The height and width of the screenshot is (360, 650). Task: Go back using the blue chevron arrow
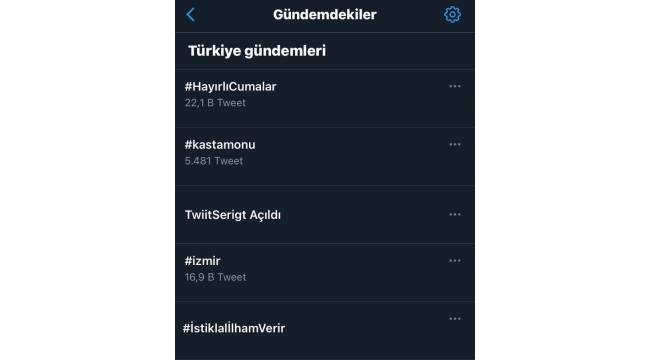pos(191,15)
